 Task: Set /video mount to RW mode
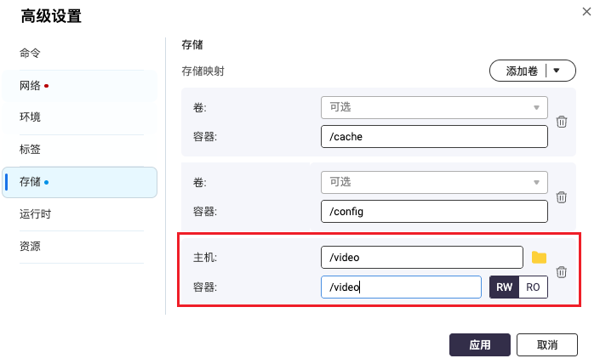click(x=504, y=287)
